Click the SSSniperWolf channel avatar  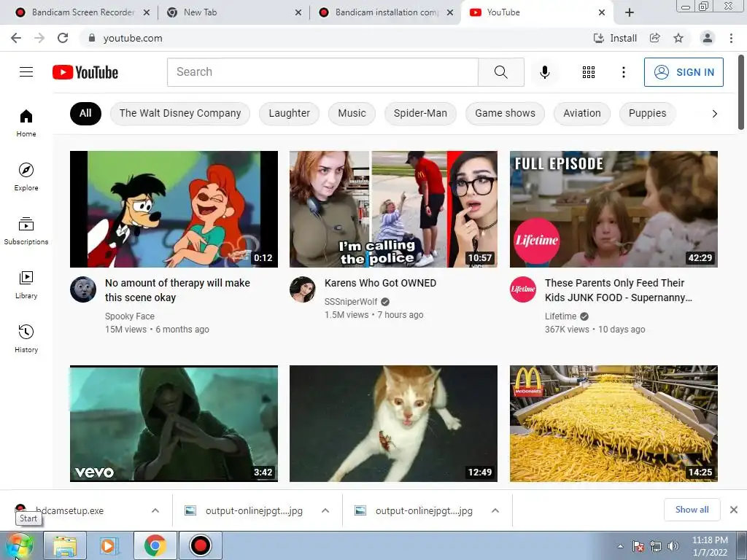303,289
